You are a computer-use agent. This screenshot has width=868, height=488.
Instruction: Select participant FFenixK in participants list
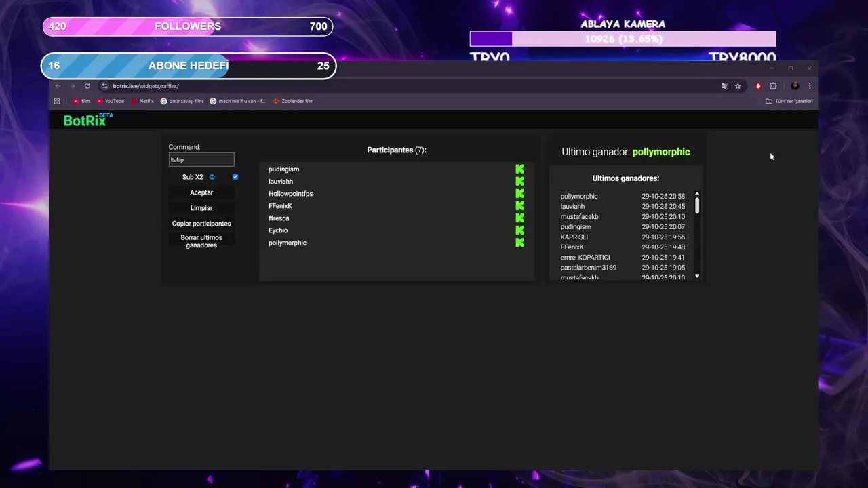coord(280,206)
